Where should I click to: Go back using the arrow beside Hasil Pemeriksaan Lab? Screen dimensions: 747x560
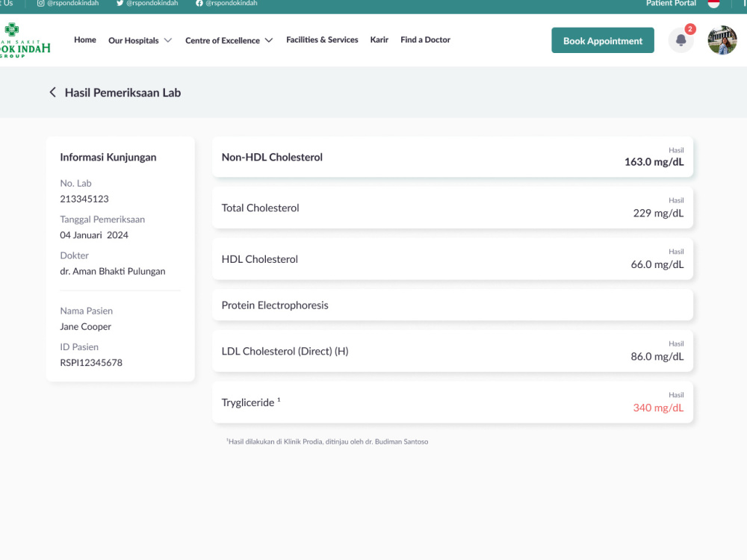(52, 93)
